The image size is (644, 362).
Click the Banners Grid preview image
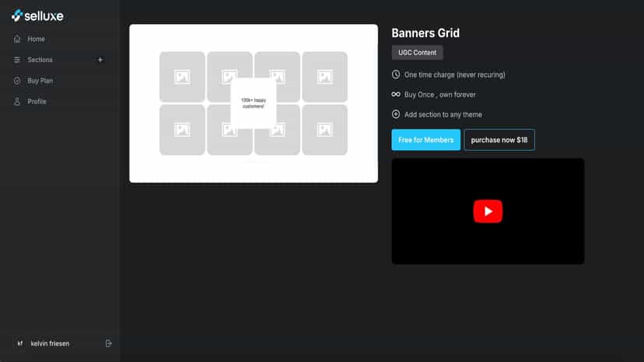tap(254, 103)
